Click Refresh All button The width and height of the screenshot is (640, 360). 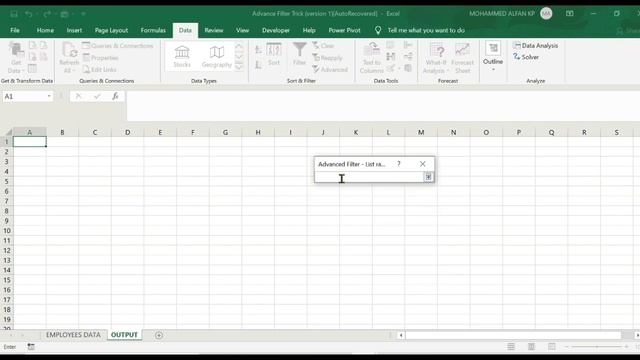69,58
